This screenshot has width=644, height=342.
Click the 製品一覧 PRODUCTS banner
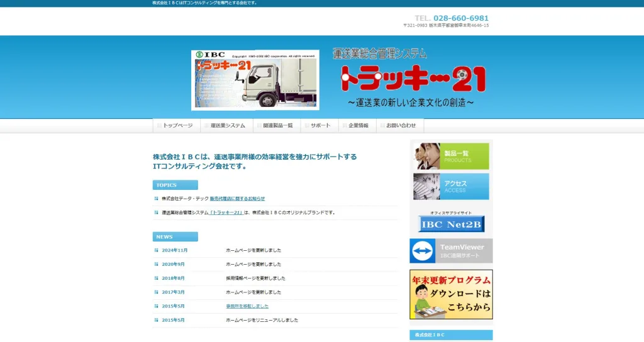coord(451,157)
